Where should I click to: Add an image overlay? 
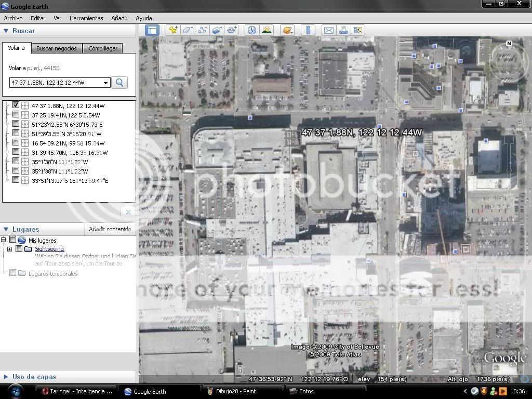point(217,30)
